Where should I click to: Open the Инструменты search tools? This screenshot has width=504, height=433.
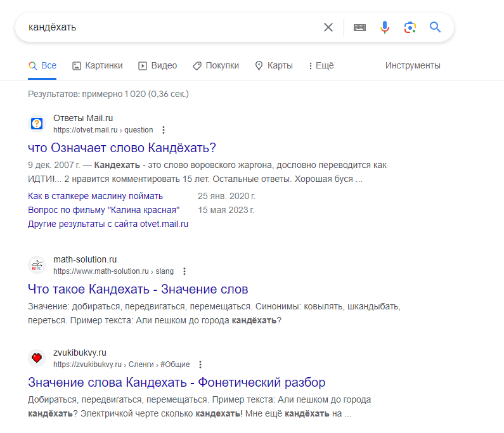[x=413, y=65]
